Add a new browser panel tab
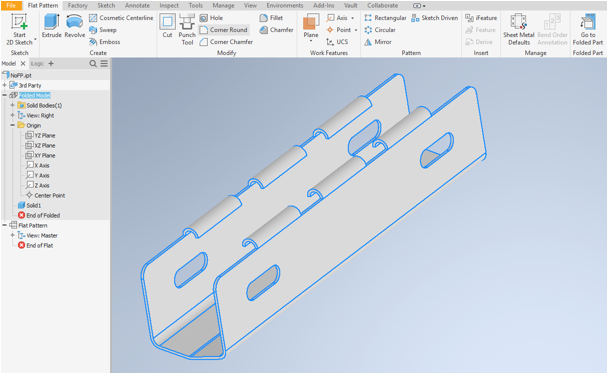 [51, 63]
